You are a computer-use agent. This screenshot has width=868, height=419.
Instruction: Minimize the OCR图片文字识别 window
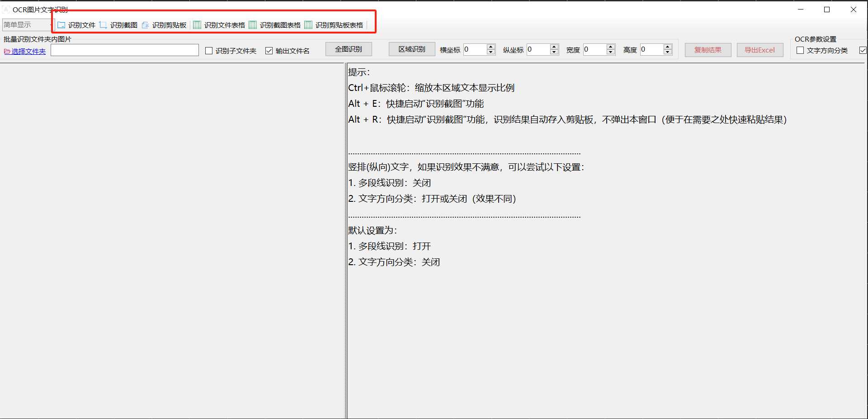tap(801, 10)
